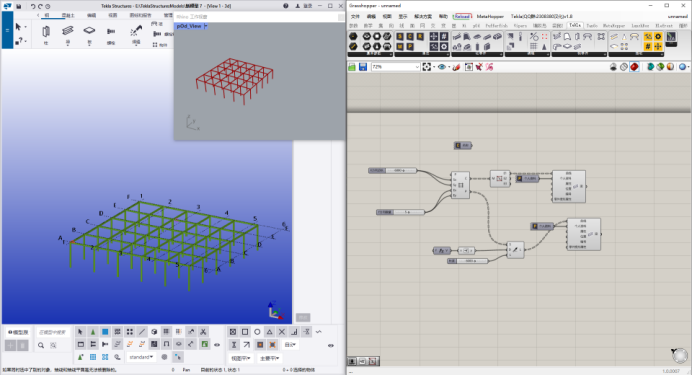Open Tekla help question mark icon

point(286,6)
